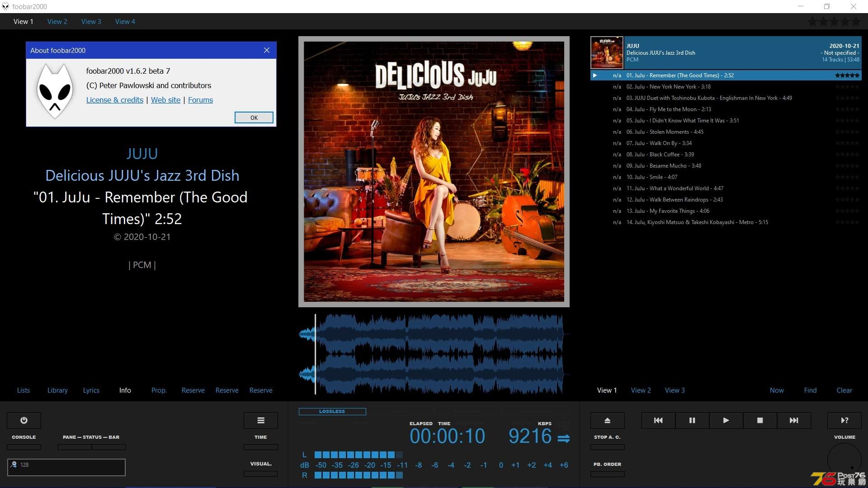Pause playback with the pause button
The width and height of the screenshot is (868, 488).
(x=692, y=420)
